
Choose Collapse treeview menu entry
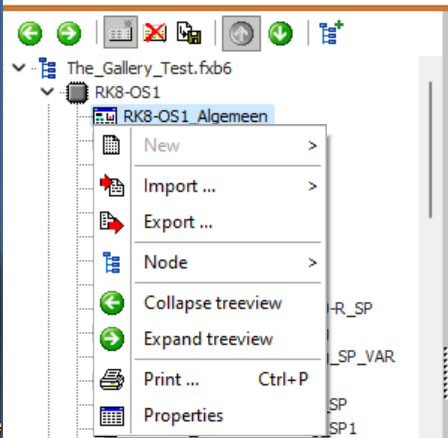pos(210,303)
